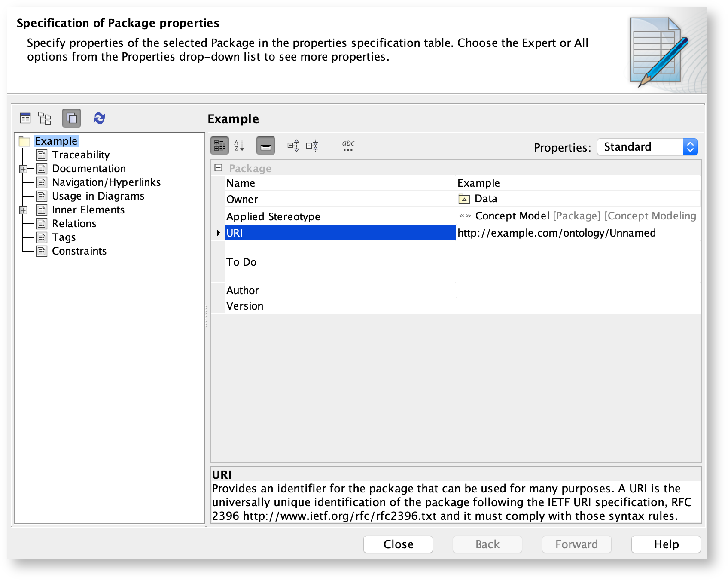The height and width of the screenshot is (580, 728).
Task: Open the Properties Standard dropdown
Action: [x=647, y=147]
